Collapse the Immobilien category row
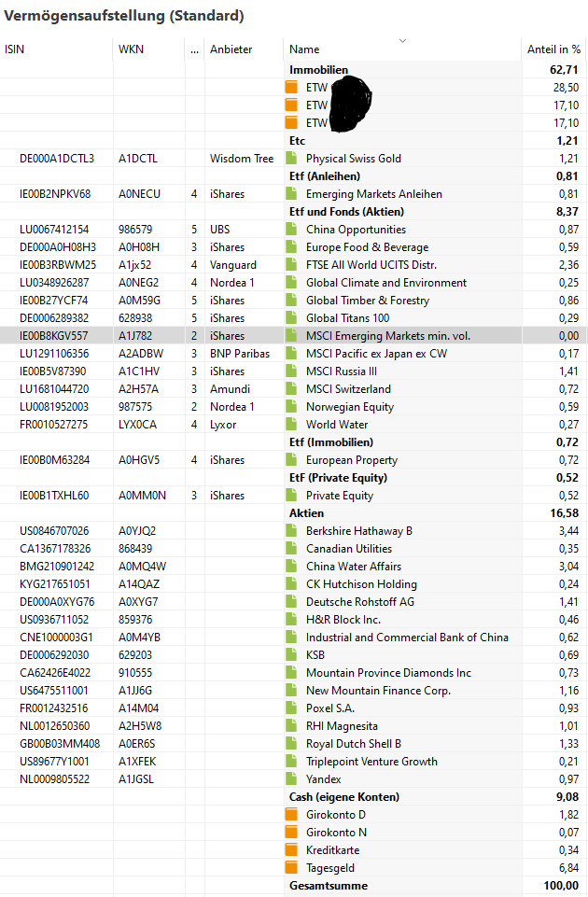Image resolution: width=588 pixels, height=897 pixels. tap(318, 70)
